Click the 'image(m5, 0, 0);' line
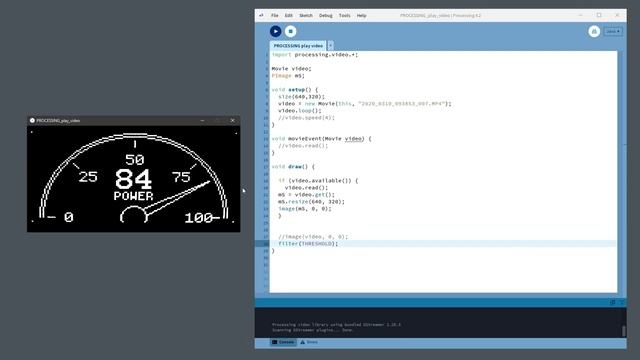 [x=304, y=209]
